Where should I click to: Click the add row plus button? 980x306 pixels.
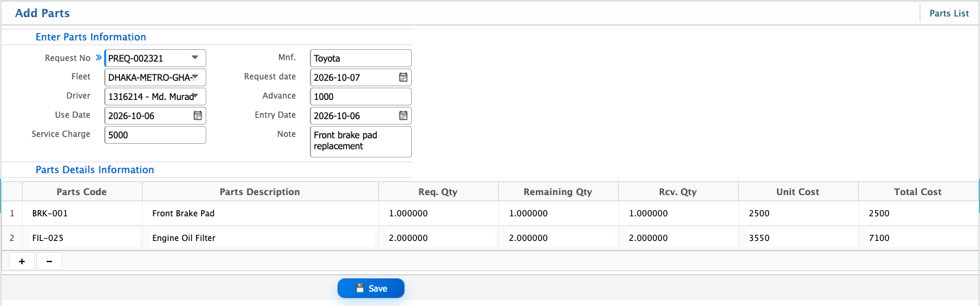(x=22, y=261)
